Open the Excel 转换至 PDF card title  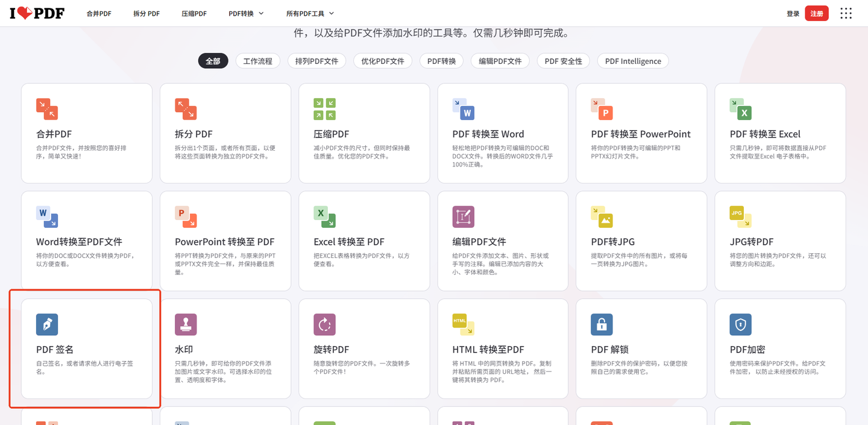[x=349, y=242]
